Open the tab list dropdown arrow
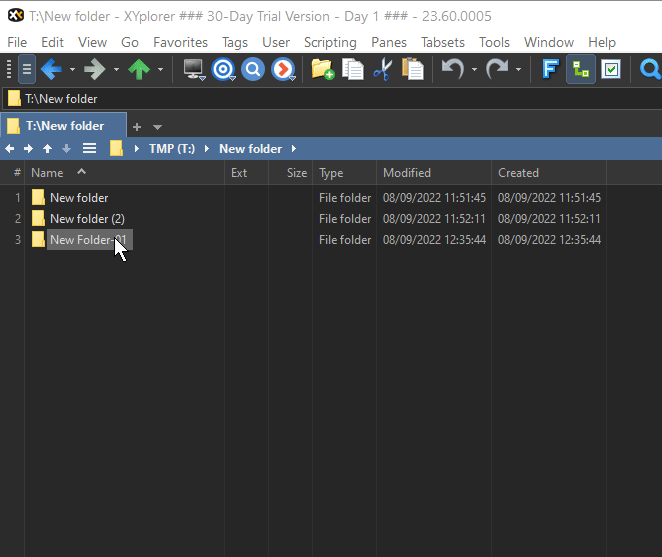The width and height of the screenshot is (662, 557). pyautogui.click(x=157, y=127)
